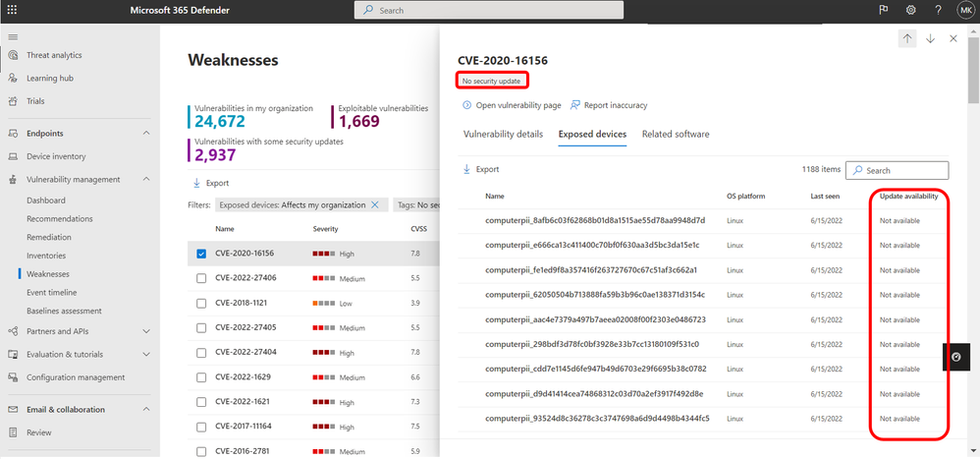Open the MK account avatar
This screenshot has height=459, width=980.
click(x=965, y=10)
